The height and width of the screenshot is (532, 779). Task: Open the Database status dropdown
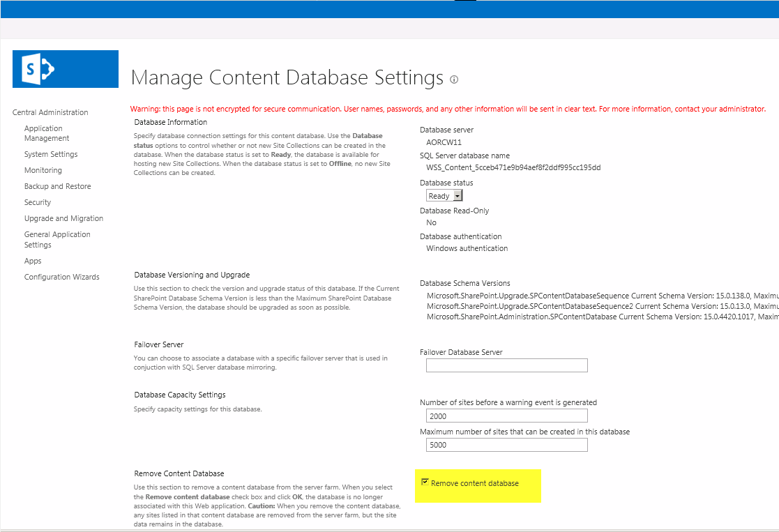click(444, 196)
